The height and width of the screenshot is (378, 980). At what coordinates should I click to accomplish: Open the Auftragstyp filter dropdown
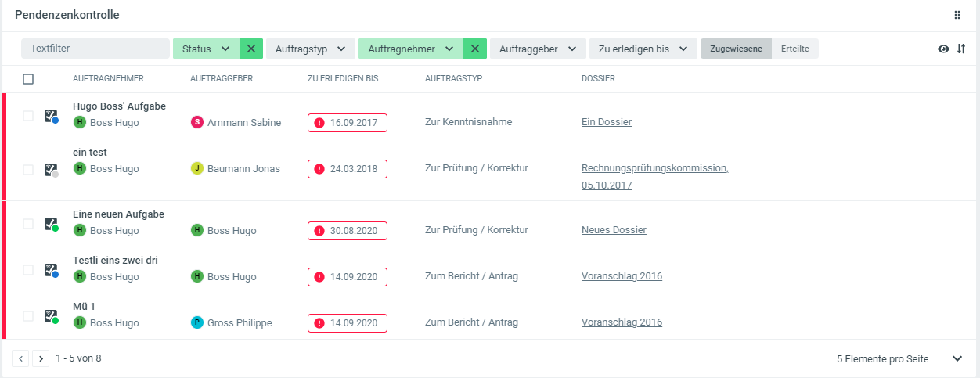pyautogui.click(x=310, y=49)
